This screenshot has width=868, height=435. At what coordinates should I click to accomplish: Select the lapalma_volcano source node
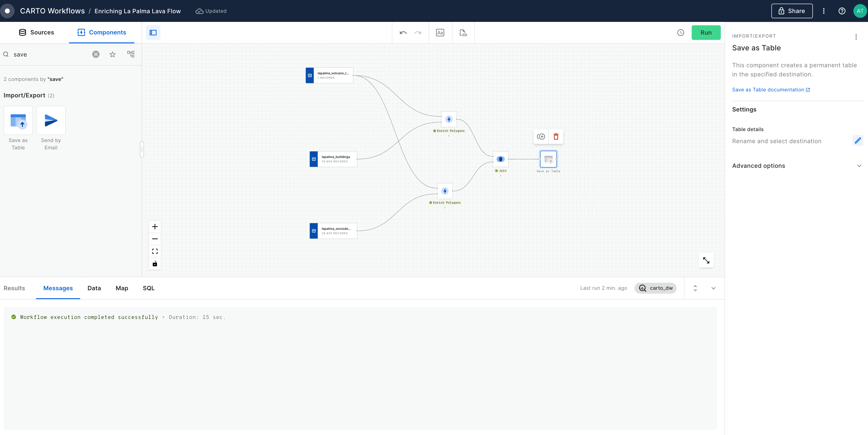[329, 75]
